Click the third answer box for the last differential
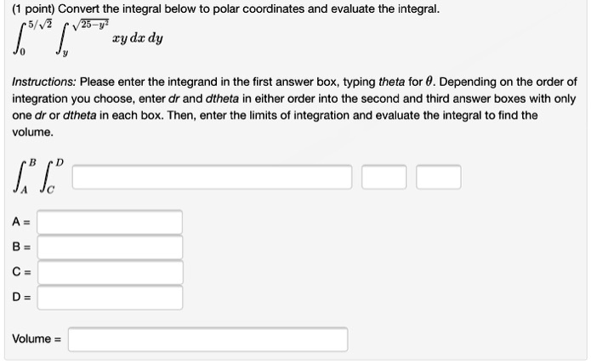This screenshot has width=591, height=364. click(439, 178)
